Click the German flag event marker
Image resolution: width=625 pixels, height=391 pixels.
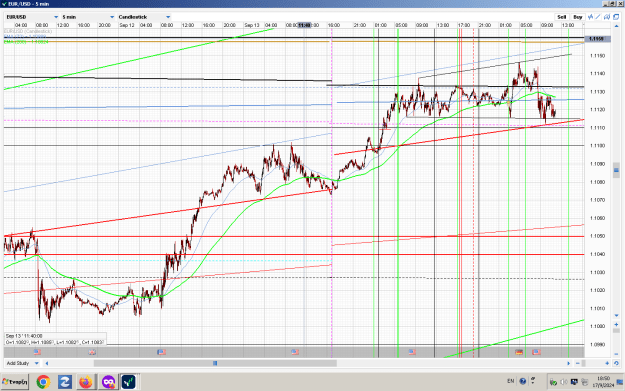519,352
